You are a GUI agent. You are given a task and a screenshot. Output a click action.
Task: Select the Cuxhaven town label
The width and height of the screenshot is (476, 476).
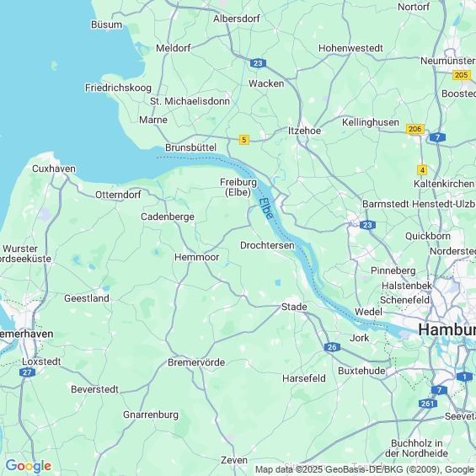(54, 168)
